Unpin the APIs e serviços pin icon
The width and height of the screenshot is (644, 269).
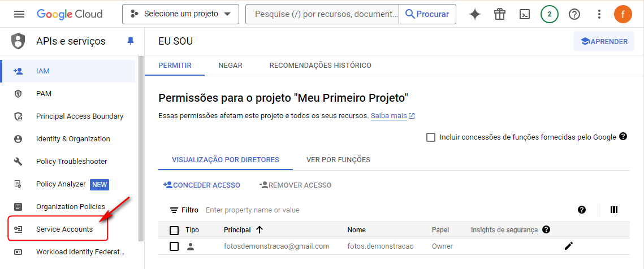click(x=131, y=41)
